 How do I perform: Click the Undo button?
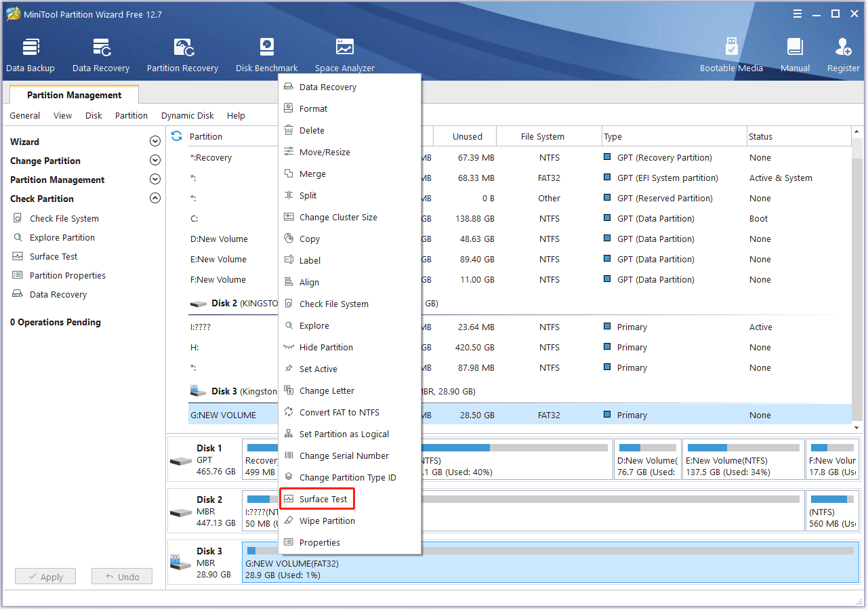pos(122,577)
